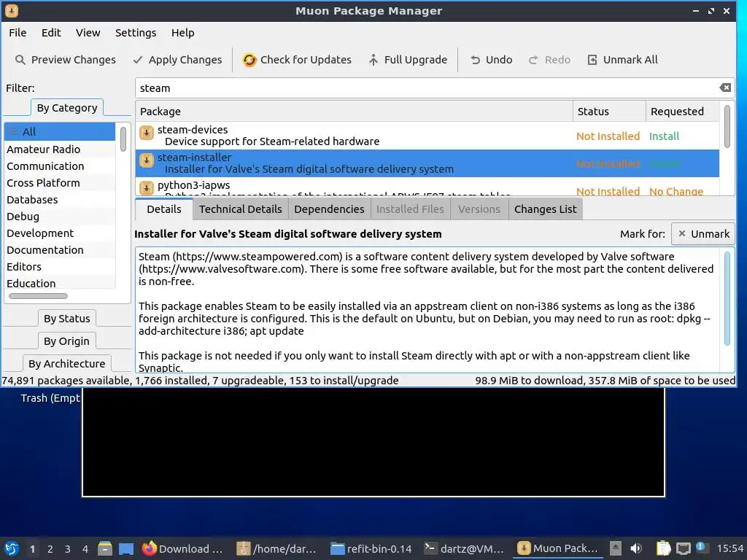Start a Full Upgrade
The image size is (747, 560).
(x=408, y=60)
